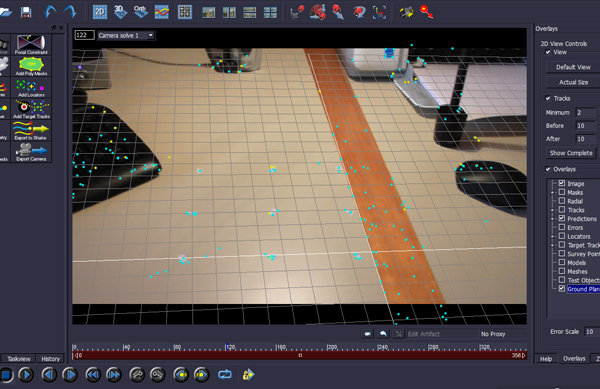This screenshot has width=600, height=389.
Task: Disable the Predictions overlay checkbox
Action: 562,218
